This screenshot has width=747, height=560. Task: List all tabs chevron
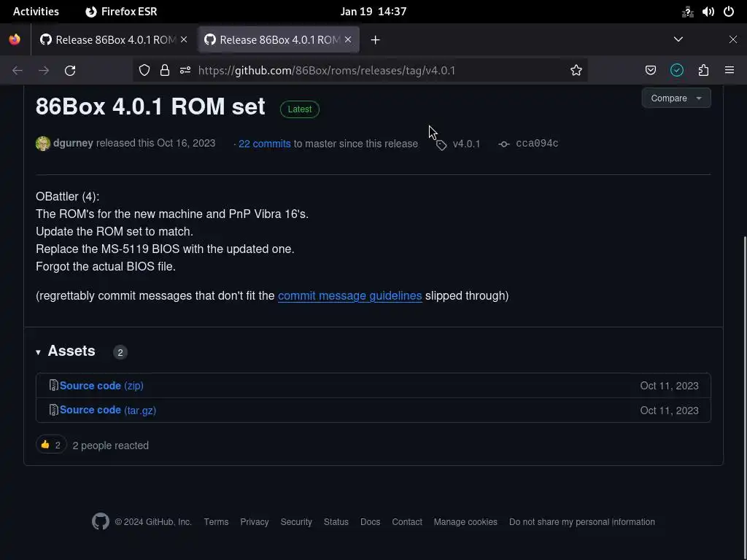pos(678,39)
